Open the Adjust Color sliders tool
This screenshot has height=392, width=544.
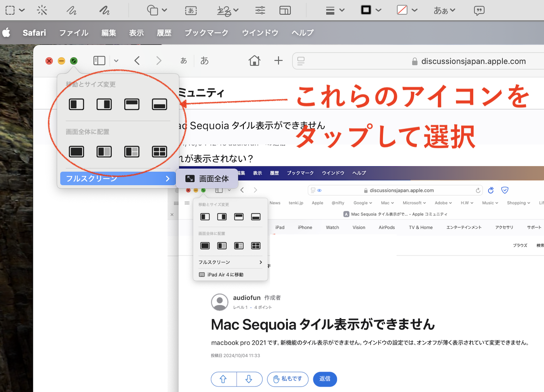click(260, 10)
